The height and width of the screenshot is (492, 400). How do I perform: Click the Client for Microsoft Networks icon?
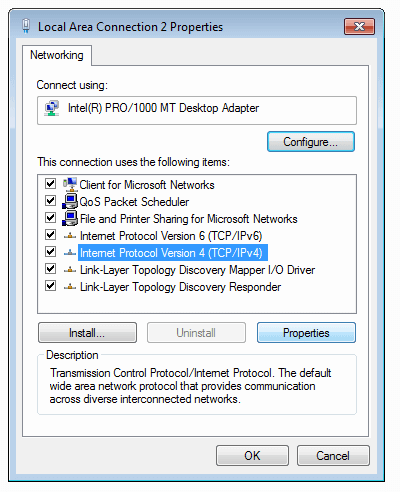tap(70, 184)
